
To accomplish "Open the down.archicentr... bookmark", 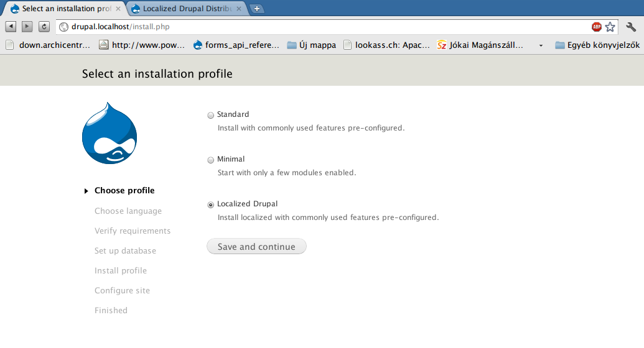I will 48,45.
